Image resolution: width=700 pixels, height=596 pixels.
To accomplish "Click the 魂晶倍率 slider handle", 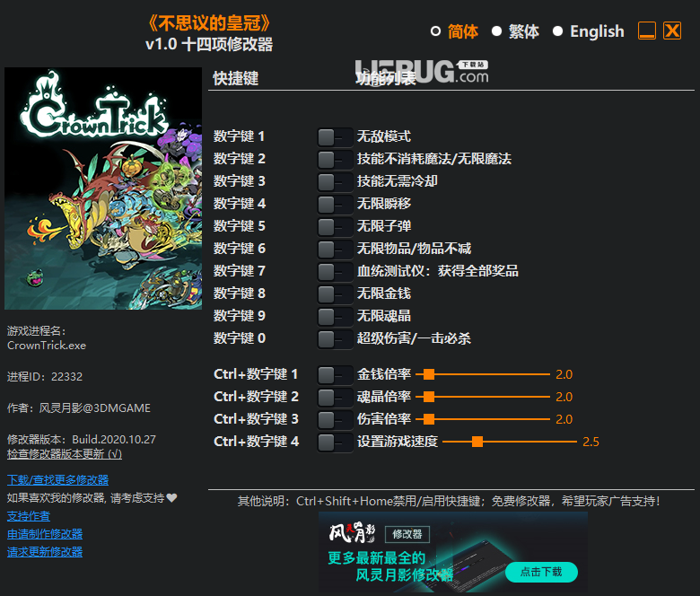I will pos(429,397).
